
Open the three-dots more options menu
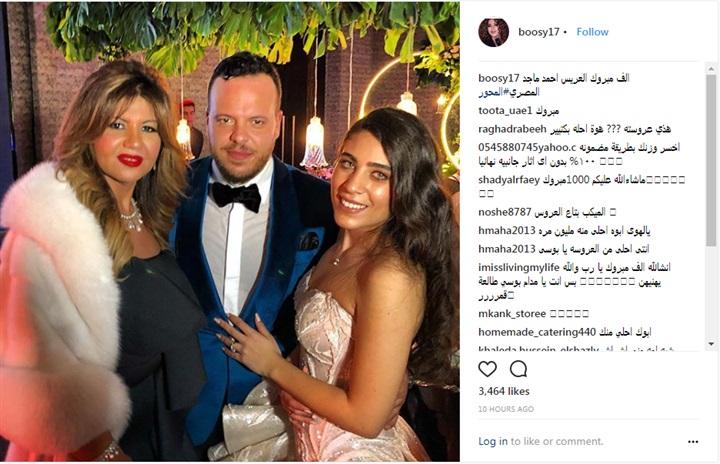click(693, 441)
